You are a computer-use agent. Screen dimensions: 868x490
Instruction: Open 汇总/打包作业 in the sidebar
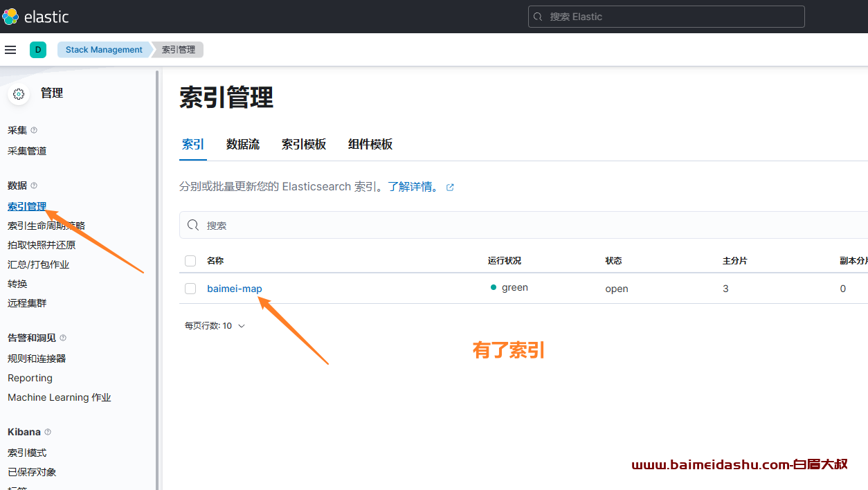click(x=38, y=264)
